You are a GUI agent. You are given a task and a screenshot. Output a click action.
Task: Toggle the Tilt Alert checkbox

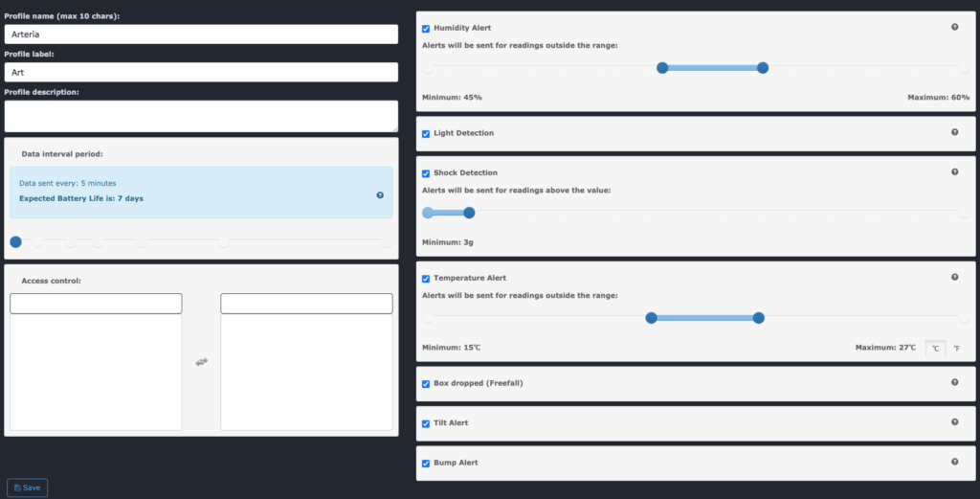pyautogui.click(x=426, y=423)
